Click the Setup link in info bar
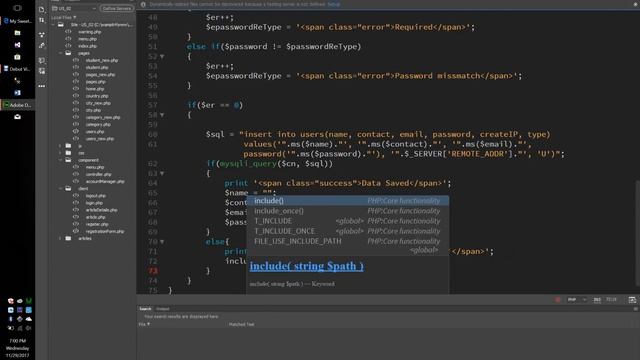The image size is (640, 360). point(333,4)
